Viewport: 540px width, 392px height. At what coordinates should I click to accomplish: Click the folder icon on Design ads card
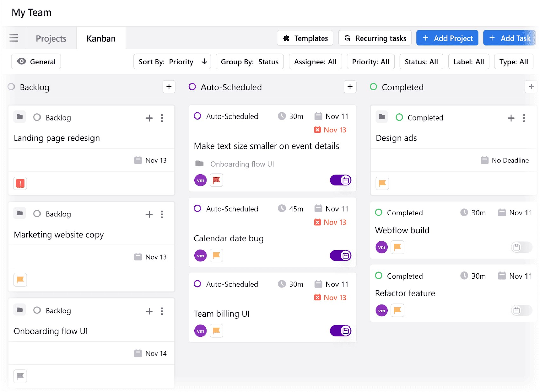[382, 117]
